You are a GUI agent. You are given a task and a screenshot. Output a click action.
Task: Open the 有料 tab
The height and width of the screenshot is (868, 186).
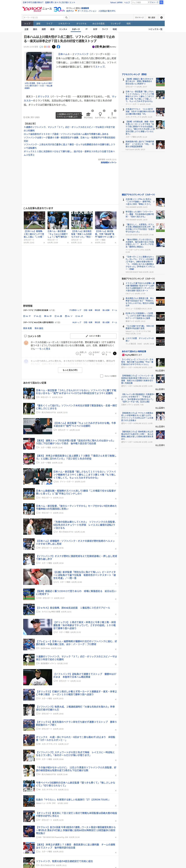point(128,24)
